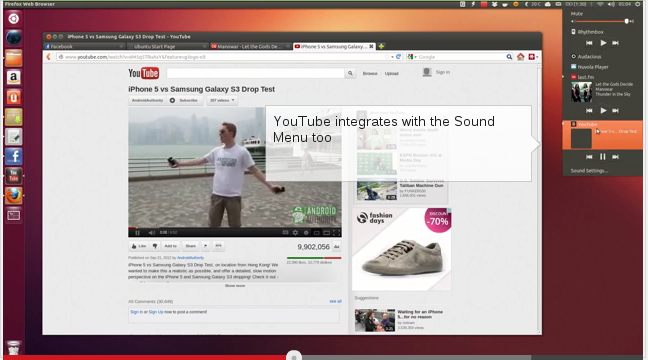Enter fullscreen in the YouTube player
The height and width of the screenshot is (360, 648).
(336, 233)
